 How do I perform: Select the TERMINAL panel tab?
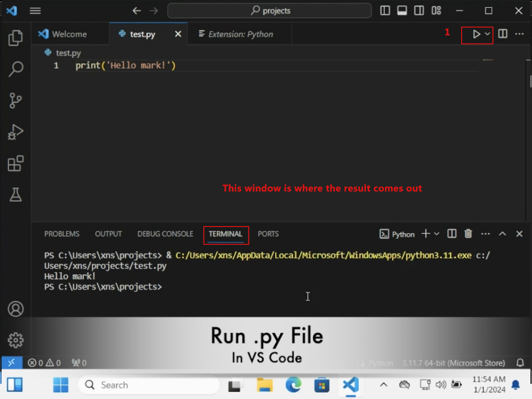pos(226,234)
